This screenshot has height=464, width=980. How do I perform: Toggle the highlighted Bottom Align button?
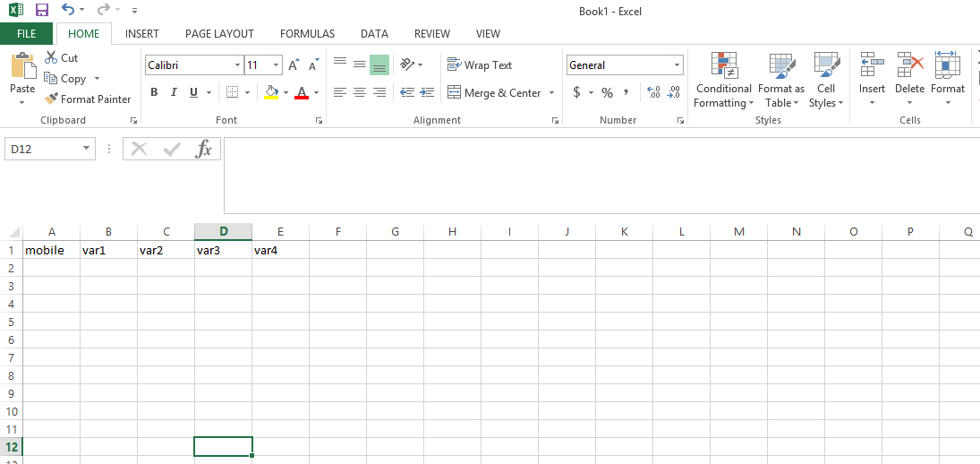click(x=379, y=65)
